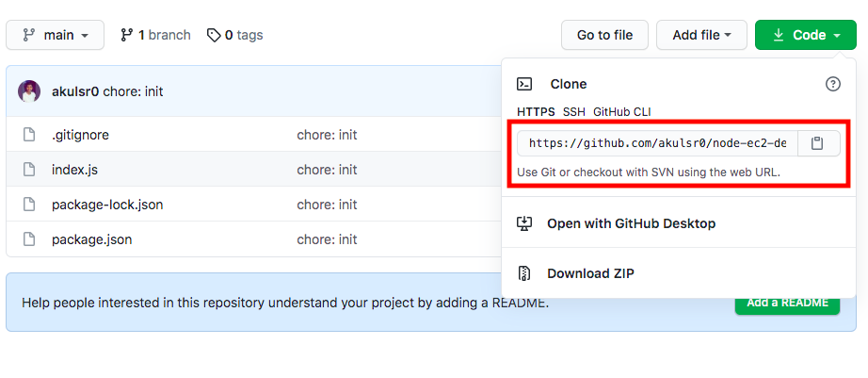Open commit message of package-lock.json row
The height and width of the screenshot is (378, 868).
pos(328,205)
